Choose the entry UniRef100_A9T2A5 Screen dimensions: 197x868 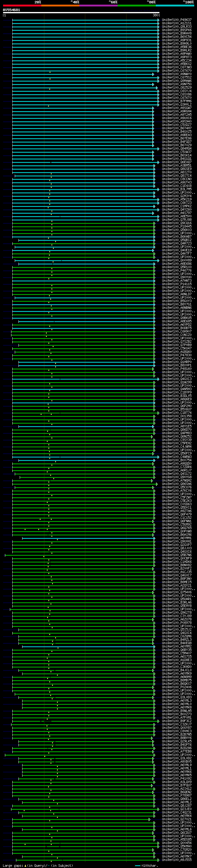[x=177, y=115]
